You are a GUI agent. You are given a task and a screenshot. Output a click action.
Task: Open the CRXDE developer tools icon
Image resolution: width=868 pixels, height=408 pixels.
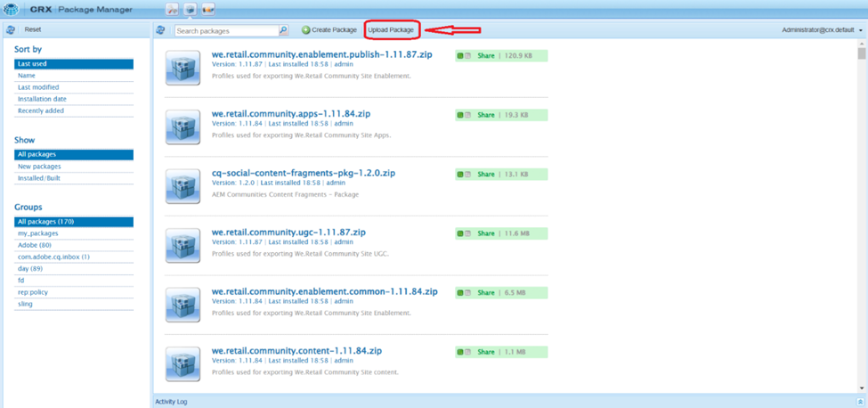[174, 9]
